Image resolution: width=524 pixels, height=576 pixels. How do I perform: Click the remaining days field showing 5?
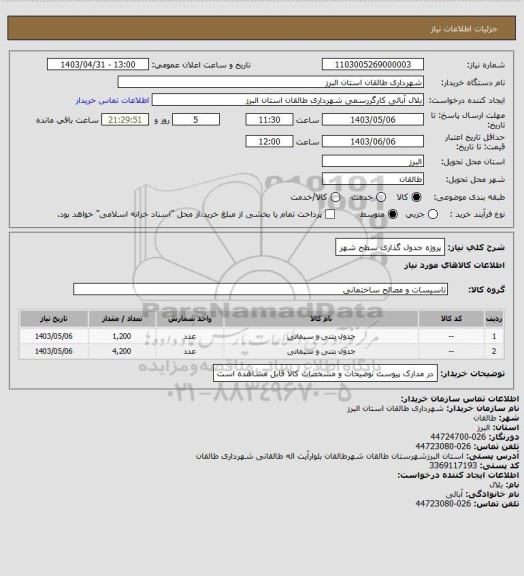(196, 120)
